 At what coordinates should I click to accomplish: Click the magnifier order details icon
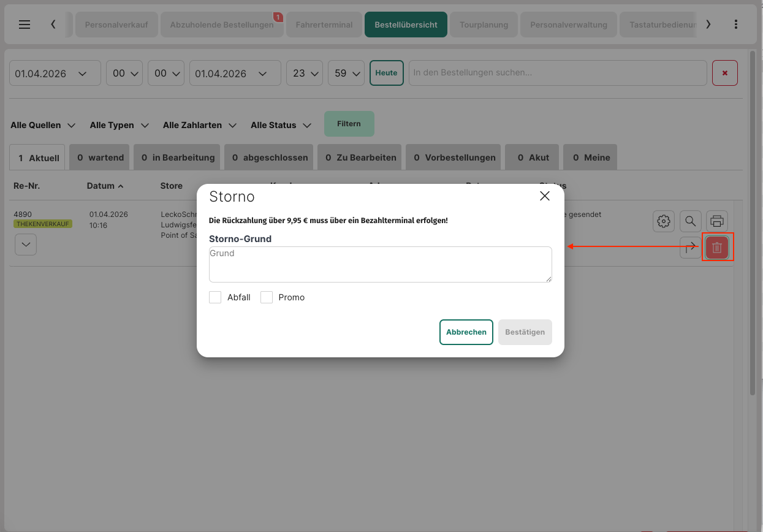coord(691,221)
